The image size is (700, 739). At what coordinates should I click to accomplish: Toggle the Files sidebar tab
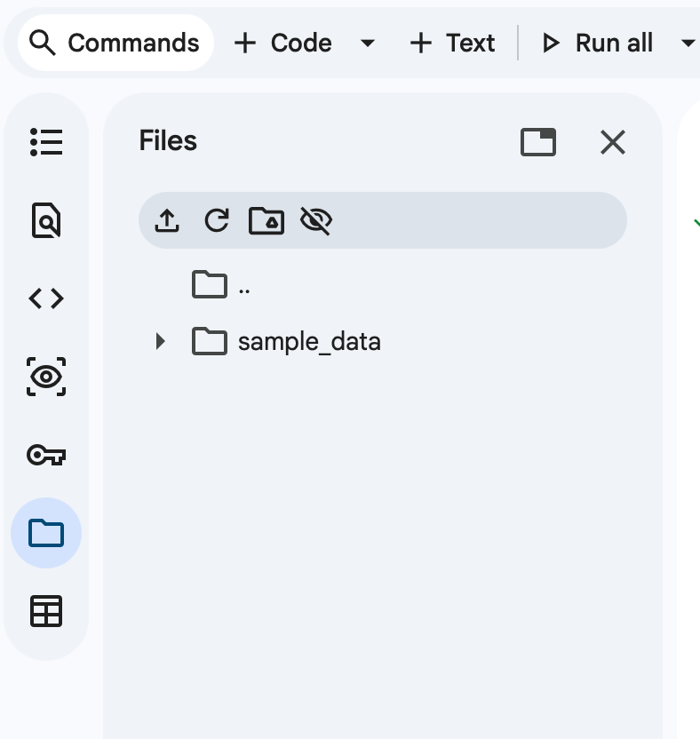pyautogui.click(x=46, y=533)
